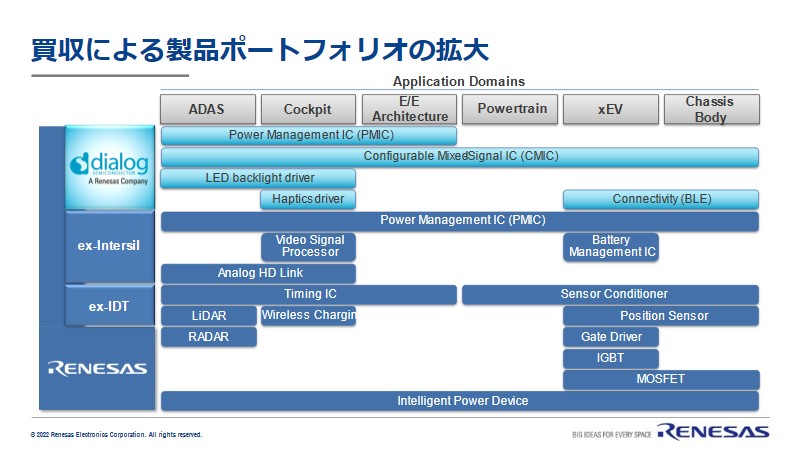
Task: Select the Connectivity (BLE) bar
Action: coord(661,199)
